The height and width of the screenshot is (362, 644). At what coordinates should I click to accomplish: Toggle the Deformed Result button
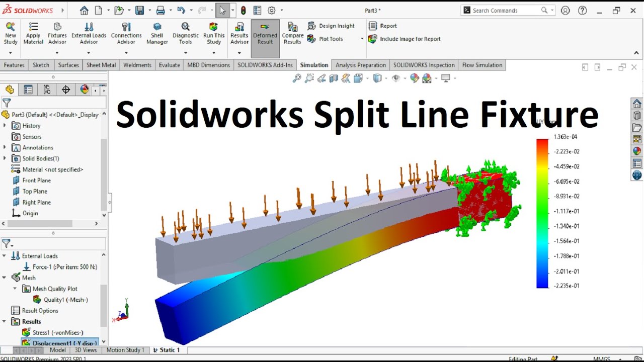265,39
